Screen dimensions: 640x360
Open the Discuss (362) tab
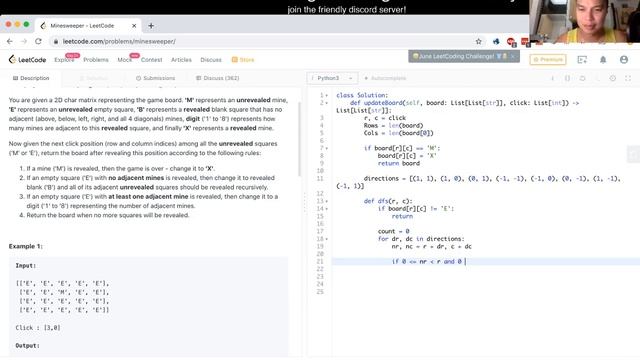tap(218, 78)
